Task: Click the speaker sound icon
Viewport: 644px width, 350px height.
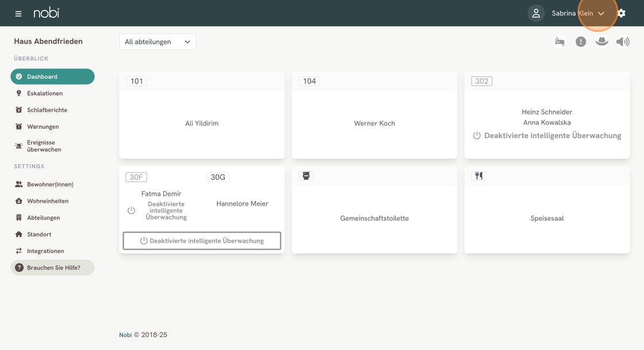Action: (623, 41)
